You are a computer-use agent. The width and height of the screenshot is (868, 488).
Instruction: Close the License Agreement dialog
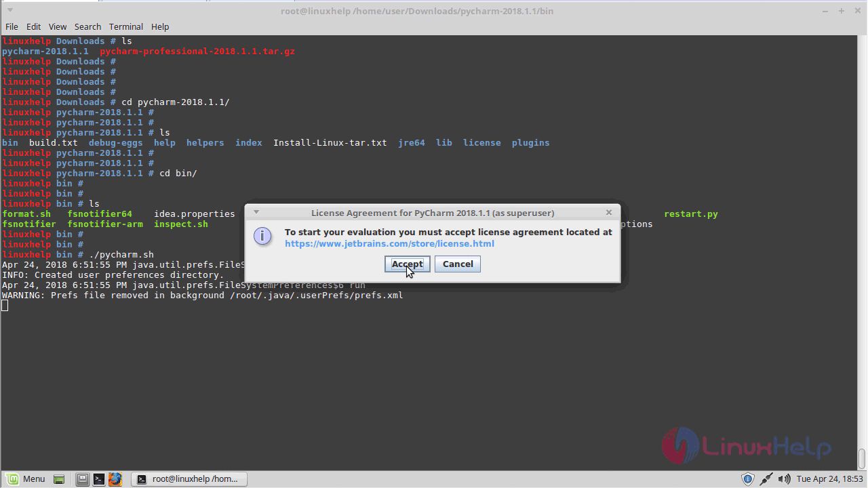point(608,212)
